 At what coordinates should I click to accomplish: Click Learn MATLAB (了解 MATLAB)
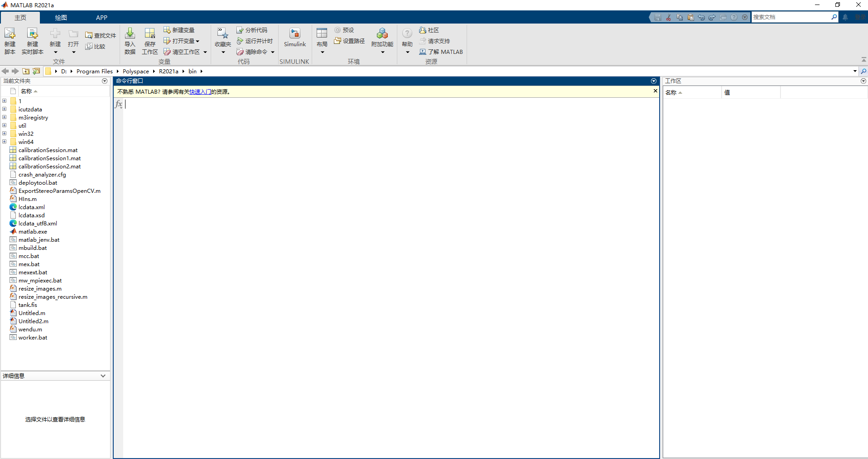click(x=441, y=52)
